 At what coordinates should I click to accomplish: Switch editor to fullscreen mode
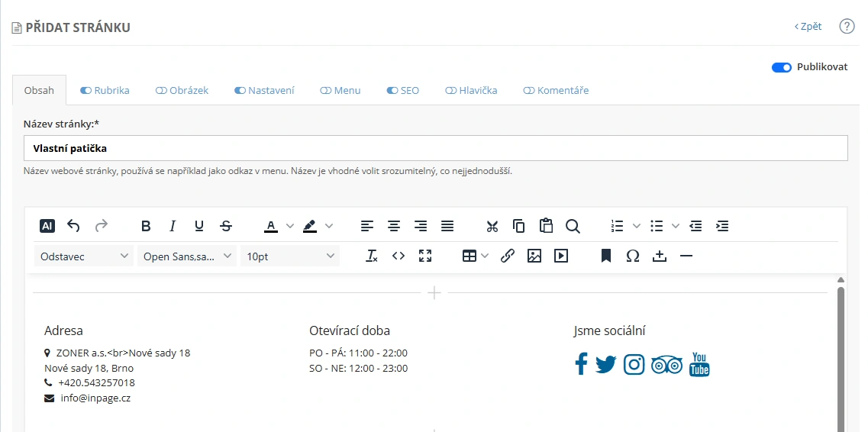tap(425, 256)
